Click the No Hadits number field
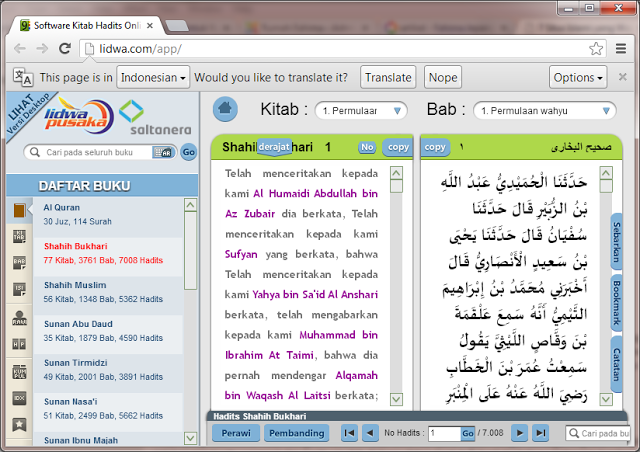 tap(444, 433)
